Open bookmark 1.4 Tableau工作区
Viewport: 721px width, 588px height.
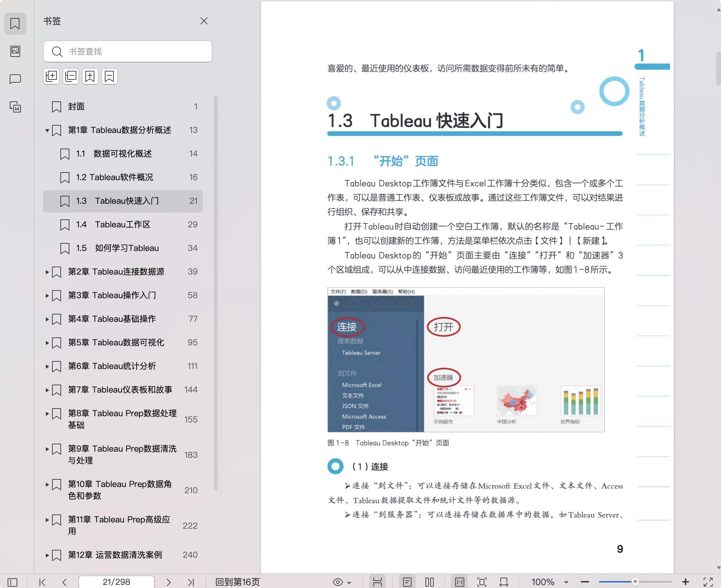(123, 225)
